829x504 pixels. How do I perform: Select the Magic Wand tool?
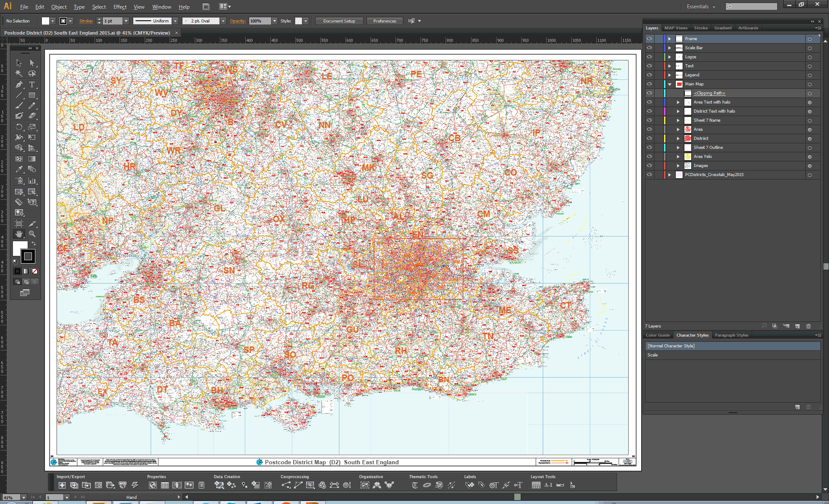coord(19,74)
